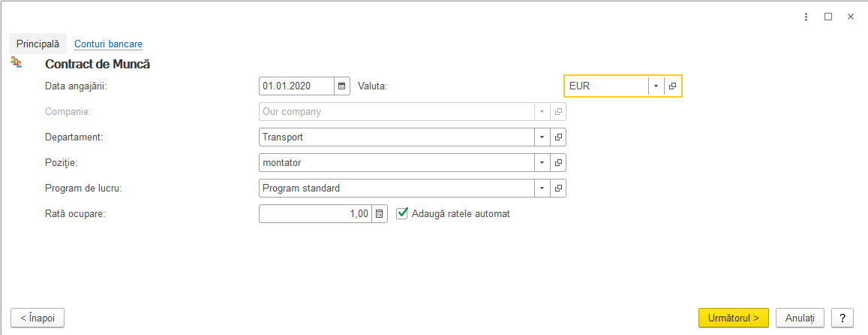868x335 pixels.
Task: Cancel the form with Anulați
Action: pos(800,318)
